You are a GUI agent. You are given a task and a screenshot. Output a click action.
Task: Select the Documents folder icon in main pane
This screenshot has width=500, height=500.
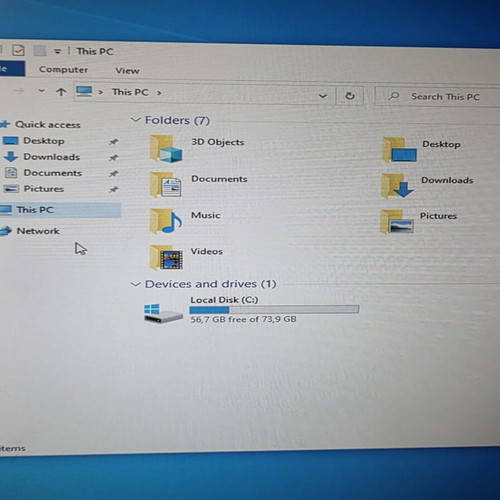click(166, 184)
